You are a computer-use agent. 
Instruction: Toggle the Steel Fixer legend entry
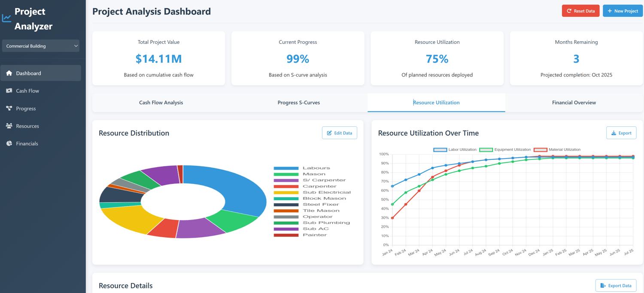point(307,204)
